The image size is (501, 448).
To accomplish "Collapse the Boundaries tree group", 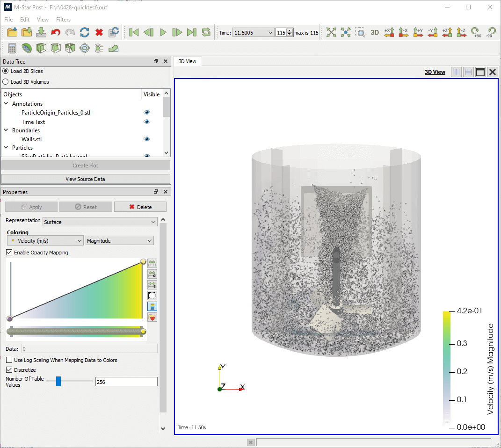I will point(6,130).
